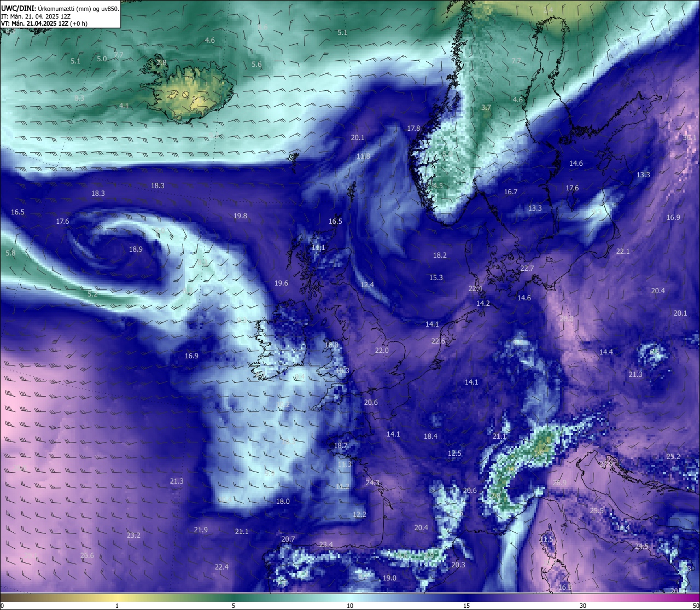Viewport: 700px width, 610px height.
Task: Click the 25.5 value over Italy
Action: tap(597, 511)
